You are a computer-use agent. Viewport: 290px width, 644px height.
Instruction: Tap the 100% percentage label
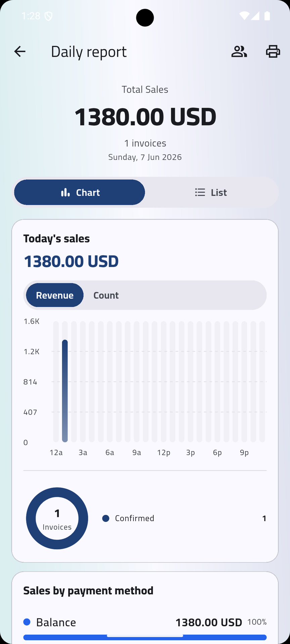257,622
